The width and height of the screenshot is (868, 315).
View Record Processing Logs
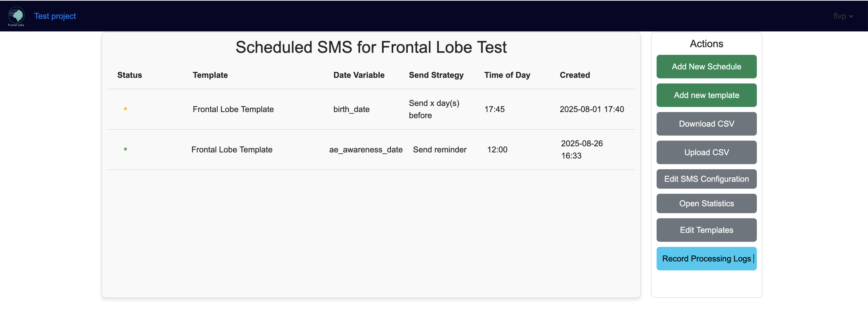point(706,259)
